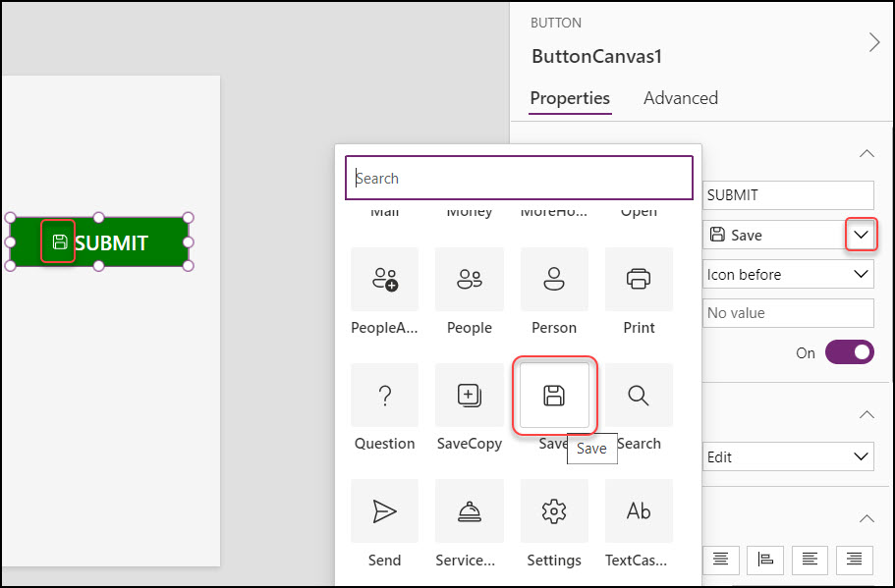The image size is (895, 588).
Task: Select the PeopleAdd icon tile
Action: click(x=385, y=280)
